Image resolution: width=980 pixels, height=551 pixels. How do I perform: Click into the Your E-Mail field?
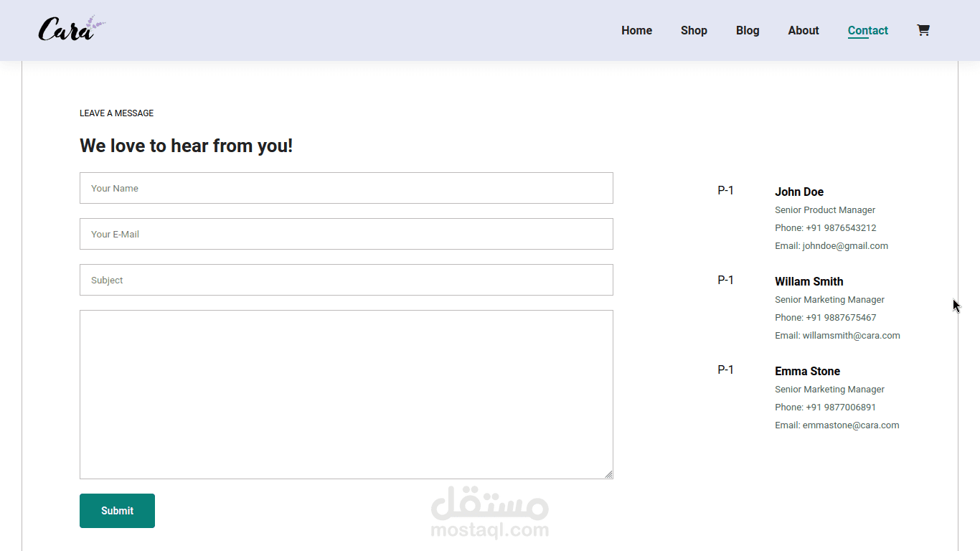click(346, 234)
